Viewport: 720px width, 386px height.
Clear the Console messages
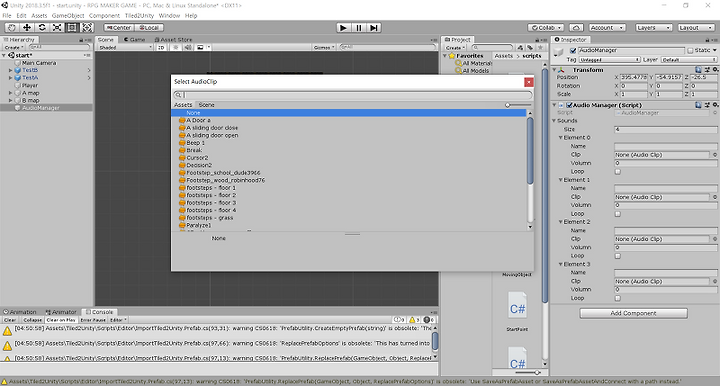pyautogui.click(x=10, y=320)
